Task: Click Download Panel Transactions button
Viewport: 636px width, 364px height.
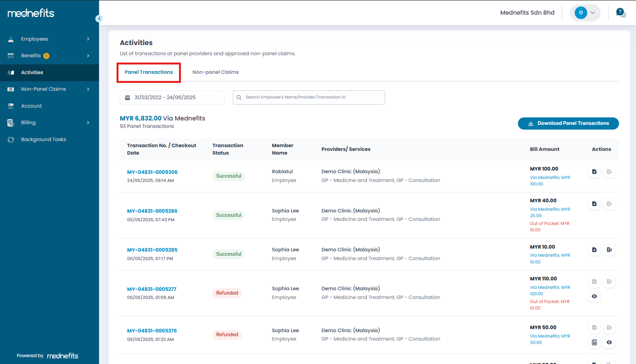Action: pos(568,123)
